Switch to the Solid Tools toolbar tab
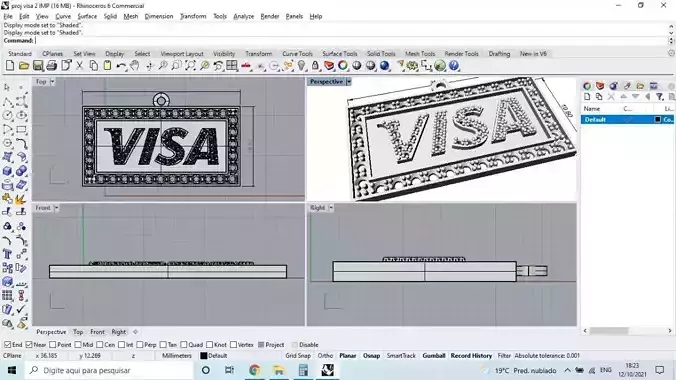 (x=381, y=54)
